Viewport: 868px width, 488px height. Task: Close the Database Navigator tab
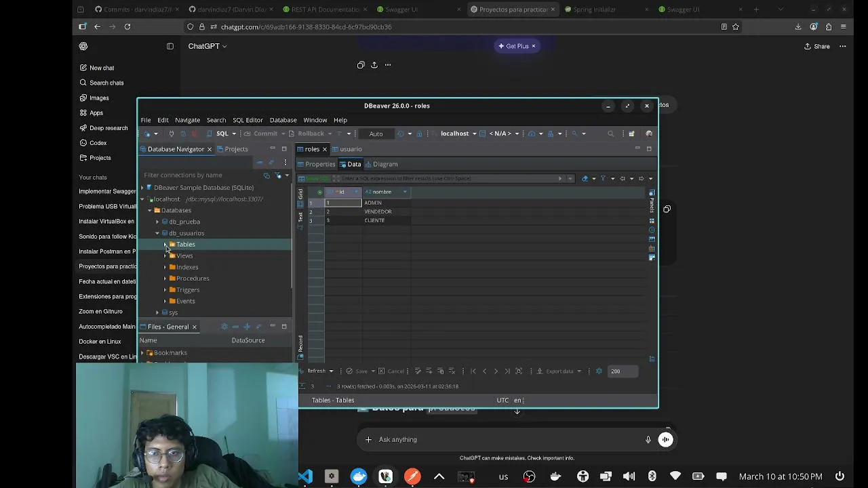[x=209, y=149]
